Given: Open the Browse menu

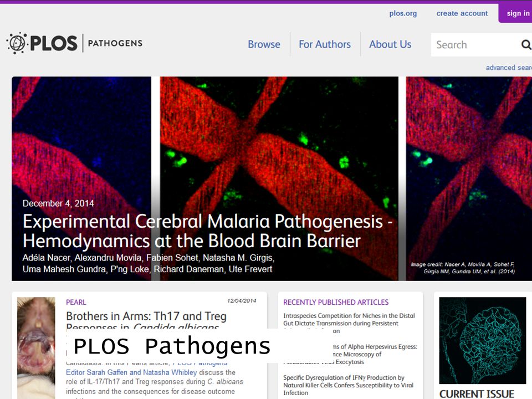Looking at the screenshot, I should [264, 44].
